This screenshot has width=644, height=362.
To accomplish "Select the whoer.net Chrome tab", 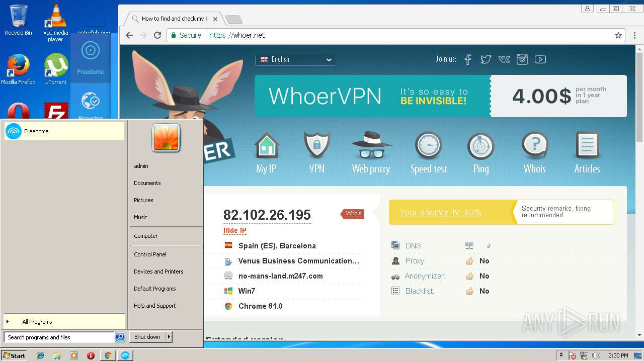I will (x=174, y=19).
